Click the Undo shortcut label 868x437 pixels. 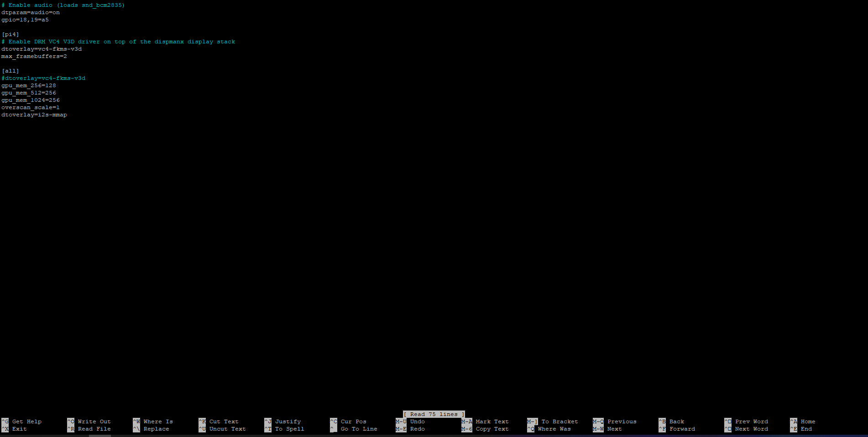417,421
